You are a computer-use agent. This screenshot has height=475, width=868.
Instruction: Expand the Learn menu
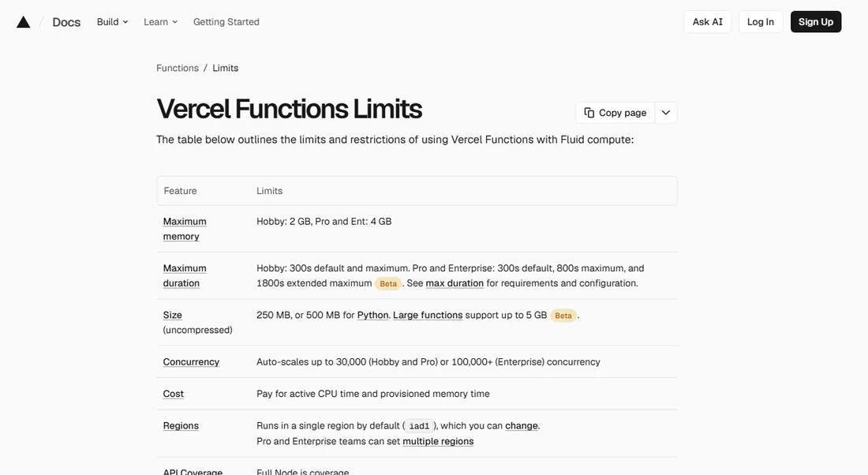pos(160,21)
